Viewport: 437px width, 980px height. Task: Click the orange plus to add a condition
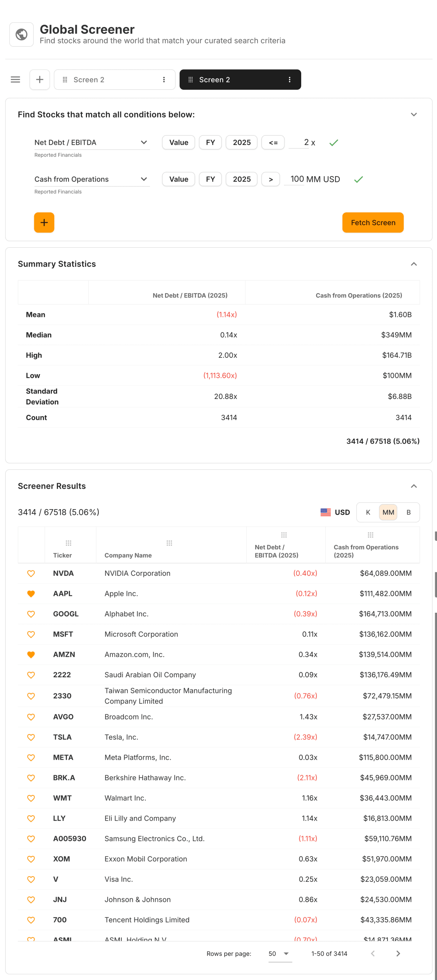pyautogui.click(x=44, y=222)
